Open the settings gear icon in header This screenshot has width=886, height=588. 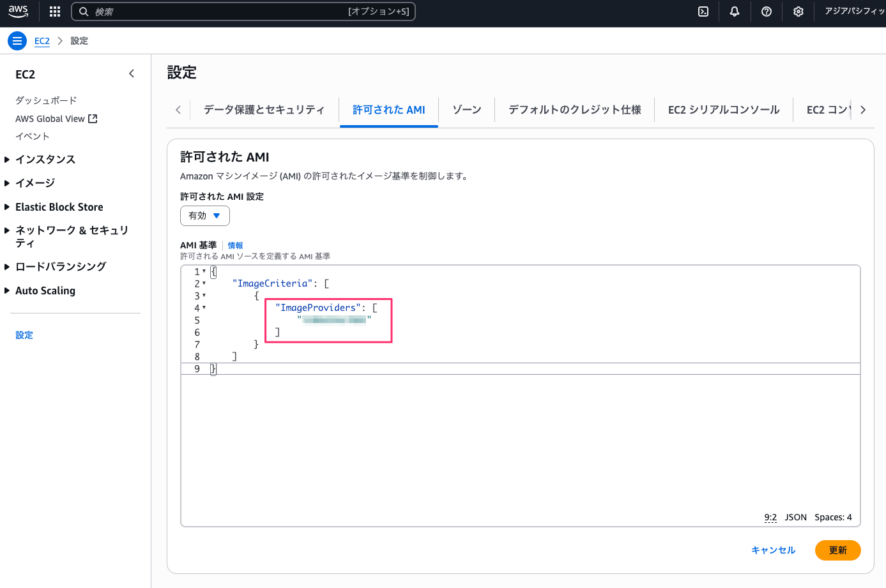tap(798, 11)
